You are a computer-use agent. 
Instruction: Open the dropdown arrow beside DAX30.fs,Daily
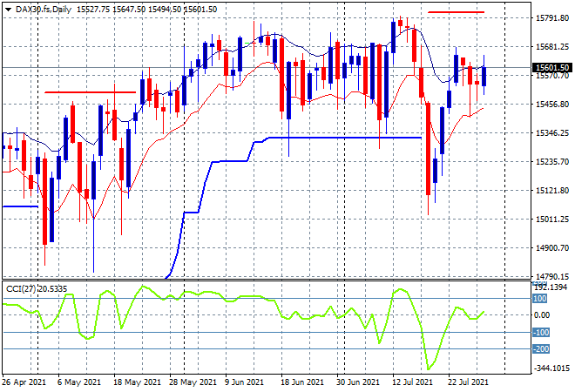(x=8, y=10)
